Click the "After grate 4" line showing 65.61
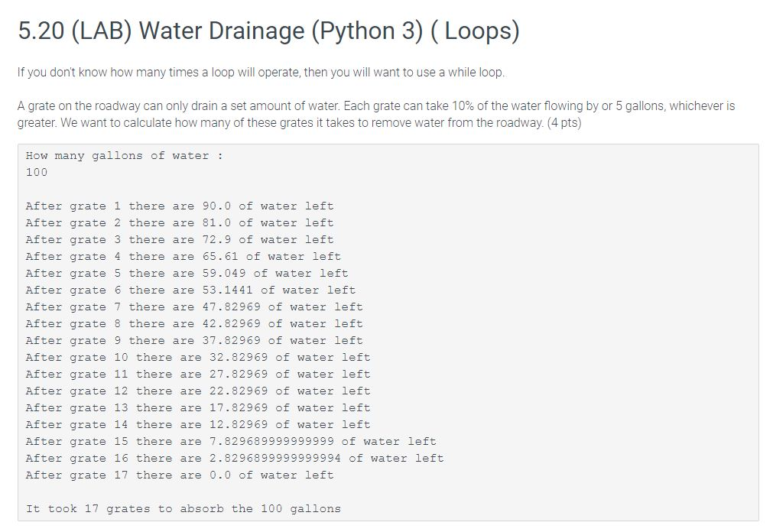The image size is (773, 532). coord(183,257)
